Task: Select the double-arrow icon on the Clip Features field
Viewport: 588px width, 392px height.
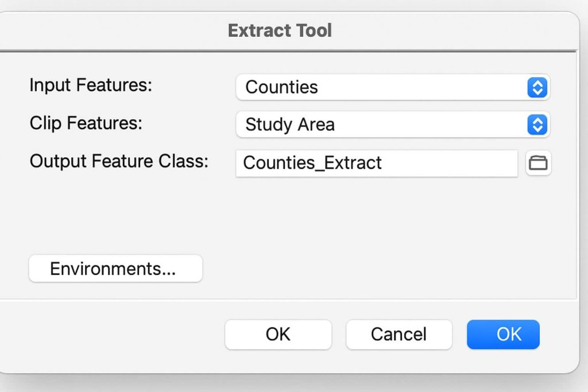Action: tap(537, 125)
